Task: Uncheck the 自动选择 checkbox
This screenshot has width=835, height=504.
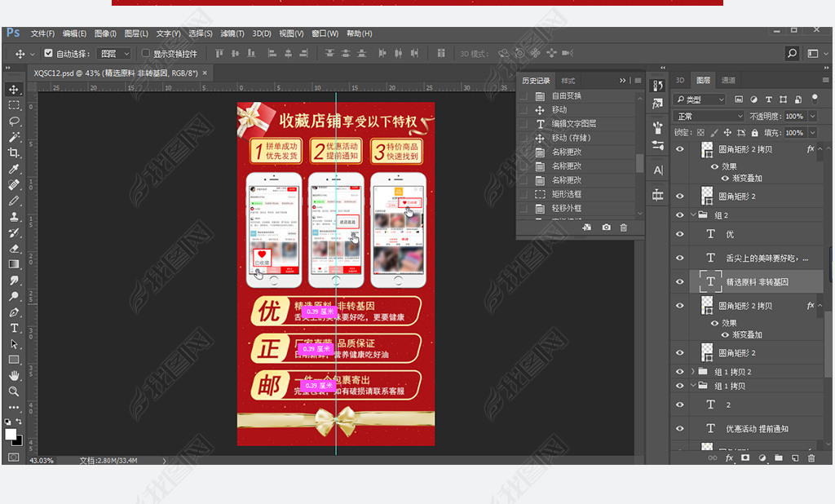Action: tap(49, 54)
